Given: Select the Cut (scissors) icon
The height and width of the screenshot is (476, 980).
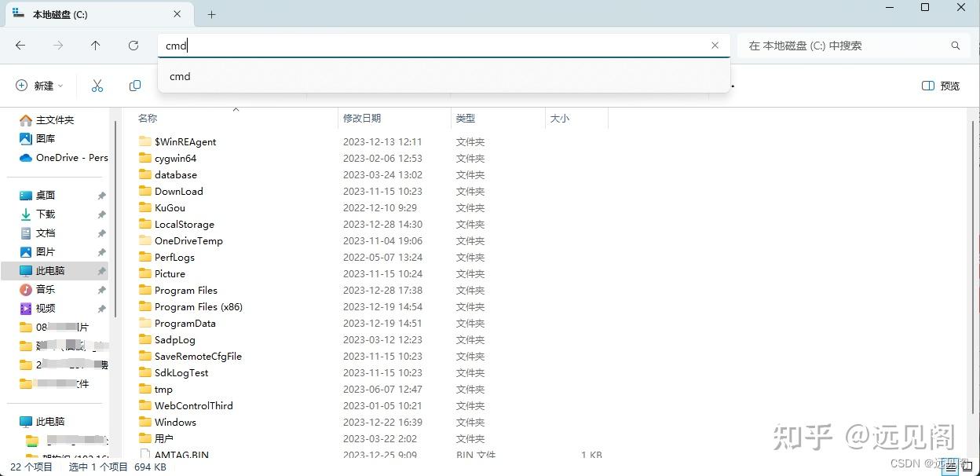Looking at the screenshot, I should coord(97,86).
